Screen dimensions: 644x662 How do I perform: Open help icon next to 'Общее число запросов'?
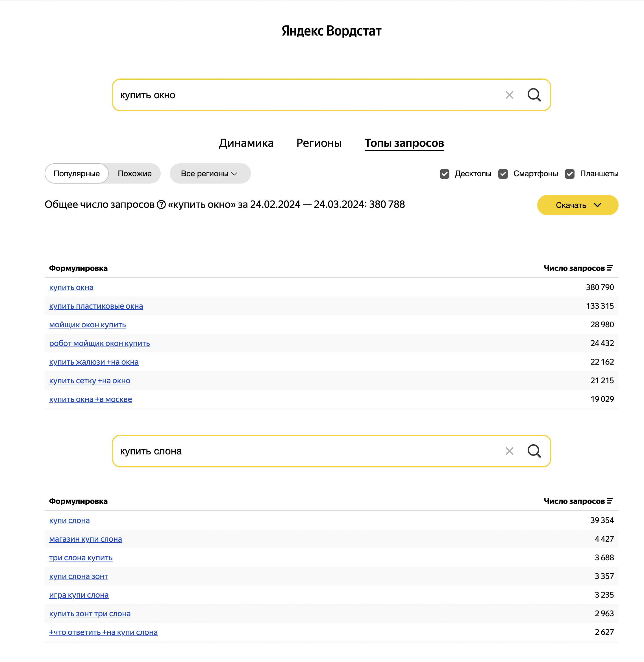click(161, 205)
